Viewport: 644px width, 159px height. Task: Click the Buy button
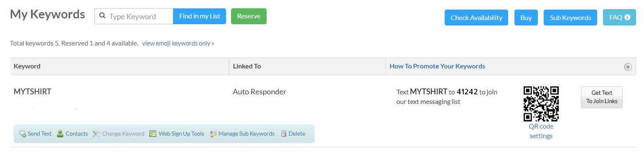[x=526, y=18]
